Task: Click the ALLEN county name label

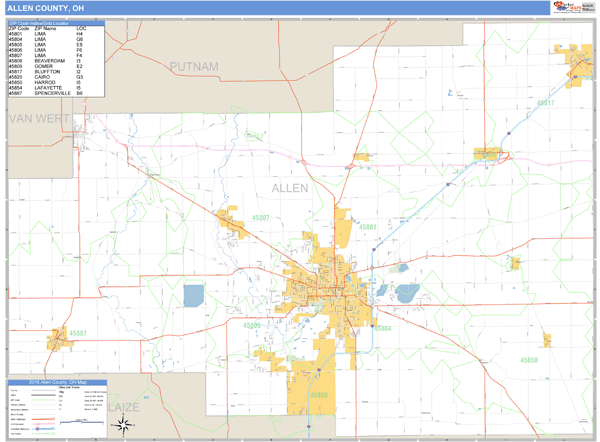Action: (x=290, y=187)
